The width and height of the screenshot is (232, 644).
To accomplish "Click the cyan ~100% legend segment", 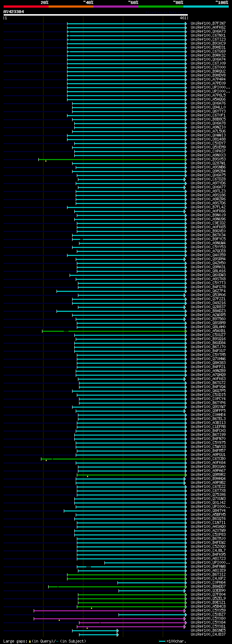I will (206, 7).
